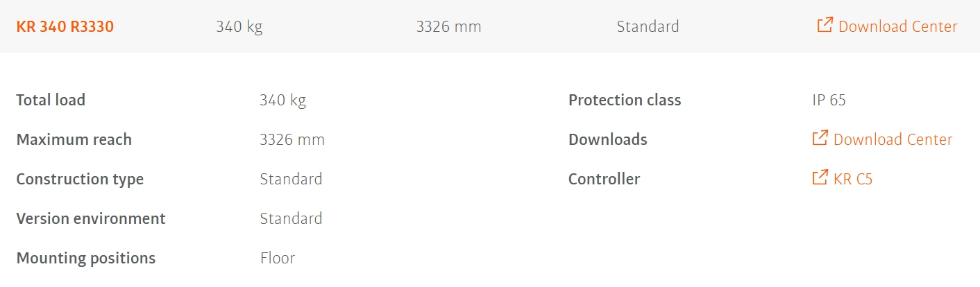
Task: Click the 340 kg Total load value
Action: click(x=282, y=100)
